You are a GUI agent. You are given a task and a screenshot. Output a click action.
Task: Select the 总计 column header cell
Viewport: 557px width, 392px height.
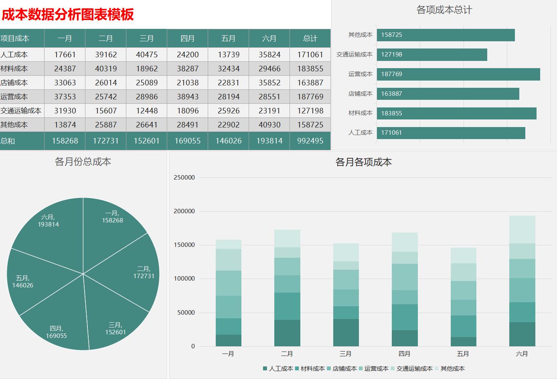310,38
